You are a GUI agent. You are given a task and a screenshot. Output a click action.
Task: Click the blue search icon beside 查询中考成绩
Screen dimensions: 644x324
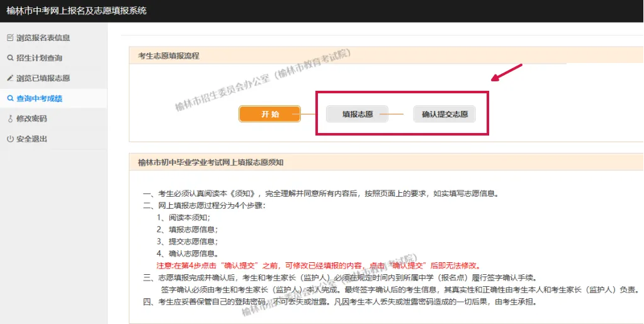pos(9,98)
